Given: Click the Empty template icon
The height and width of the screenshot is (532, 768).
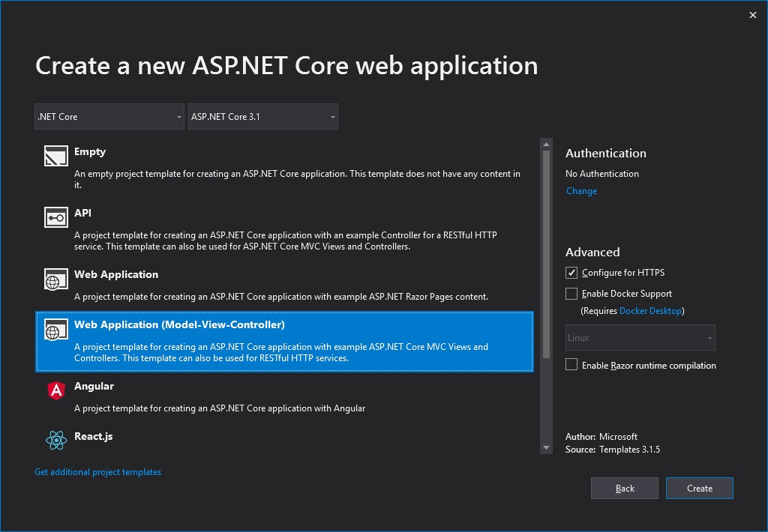Looking at the screenshot, I should (x=56, y=156).
